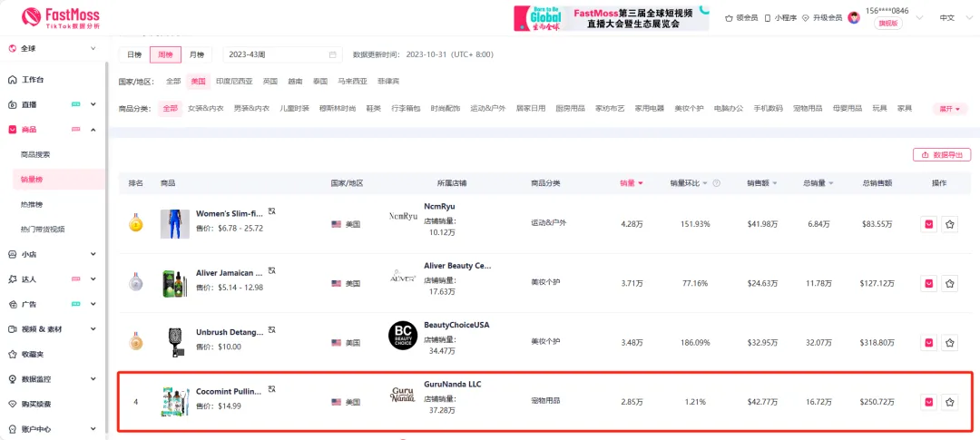This screenshot has height=440, width=980.
Task: Click red action icon in GuruNanda row
Action: point(929,402)
